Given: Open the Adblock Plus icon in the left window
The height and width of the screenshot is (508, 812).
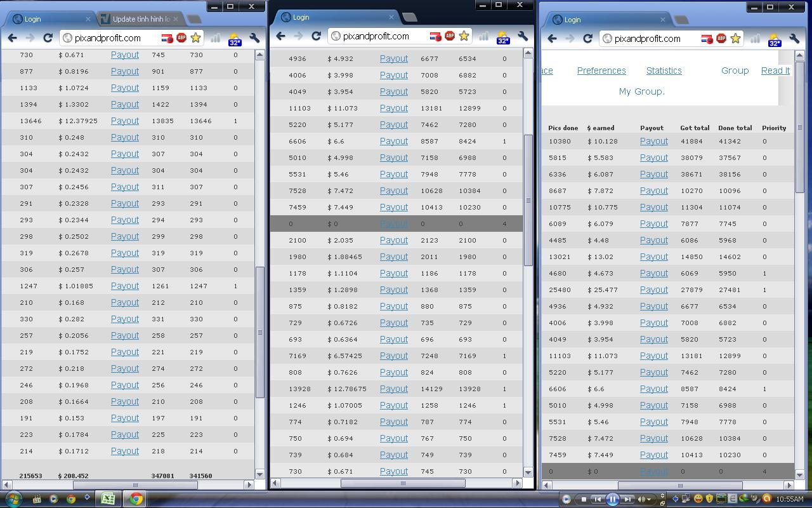Looking at the screenshot, I should (181, 37).
